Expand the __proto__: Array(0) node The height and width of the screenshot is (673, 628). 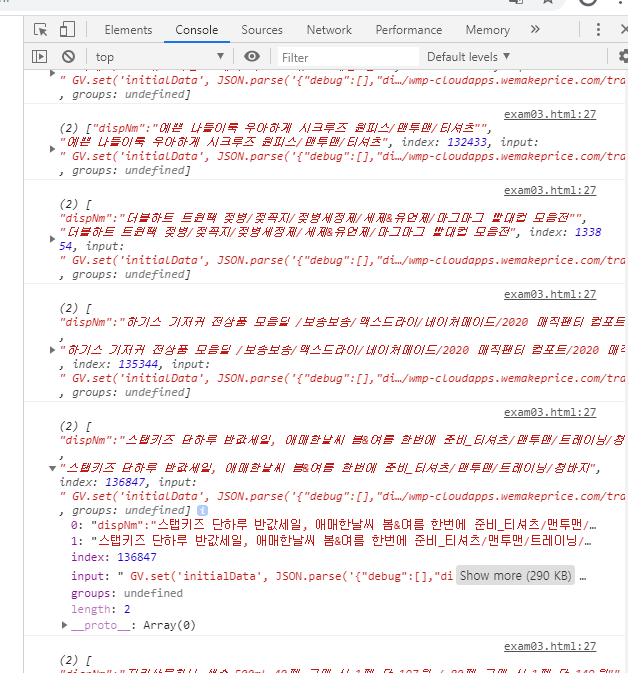click(x=64, y=625)
